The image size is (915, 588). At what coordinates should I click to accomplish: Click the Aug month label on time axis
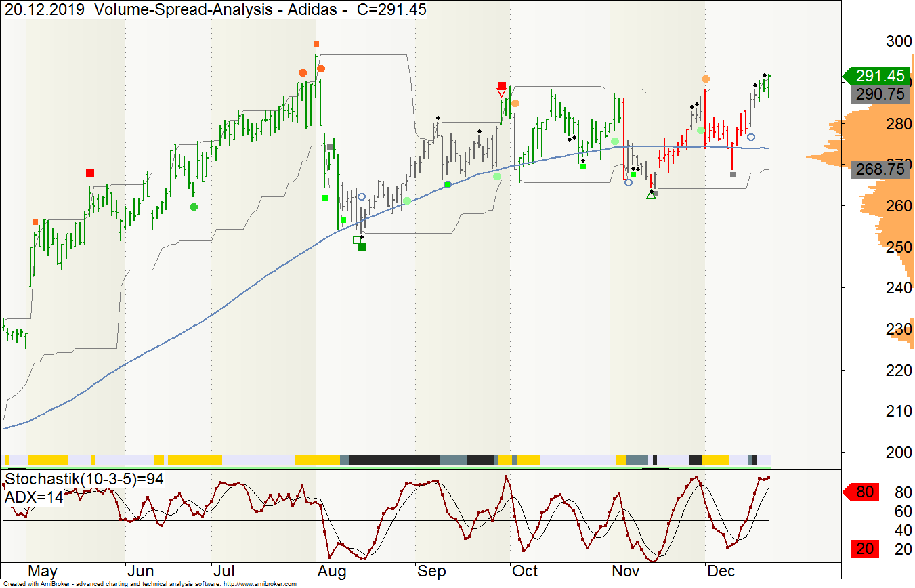[333, 571]
